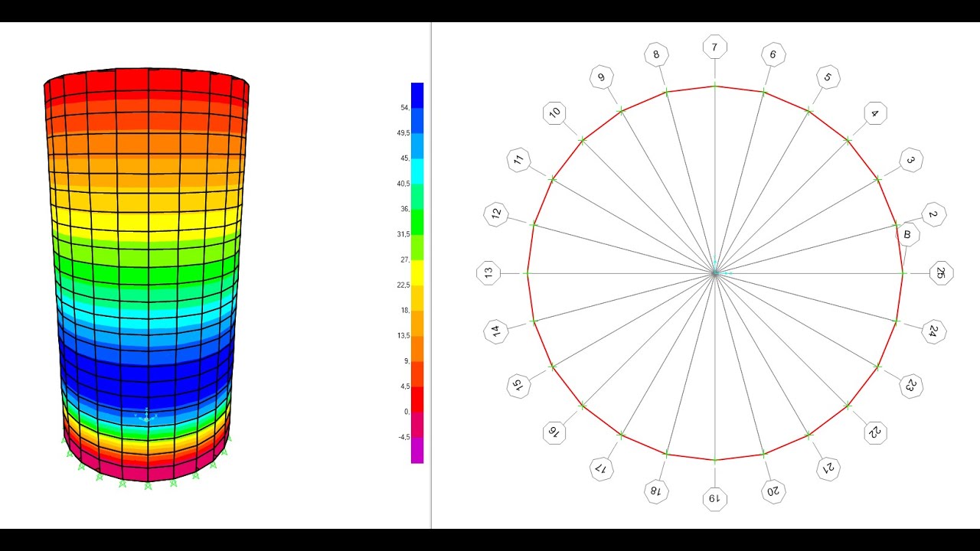The width and height of the screenshot is (980, 551).
Task: Click legend value 49,5
Action: [x=403, y=133]
